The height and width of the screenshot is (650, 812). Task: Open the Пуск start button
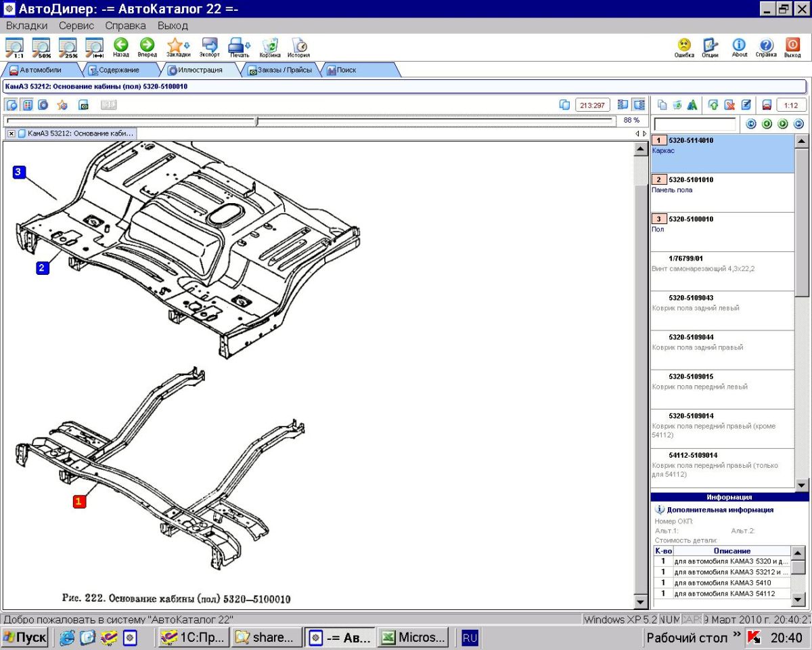click(x=25, y=638)
